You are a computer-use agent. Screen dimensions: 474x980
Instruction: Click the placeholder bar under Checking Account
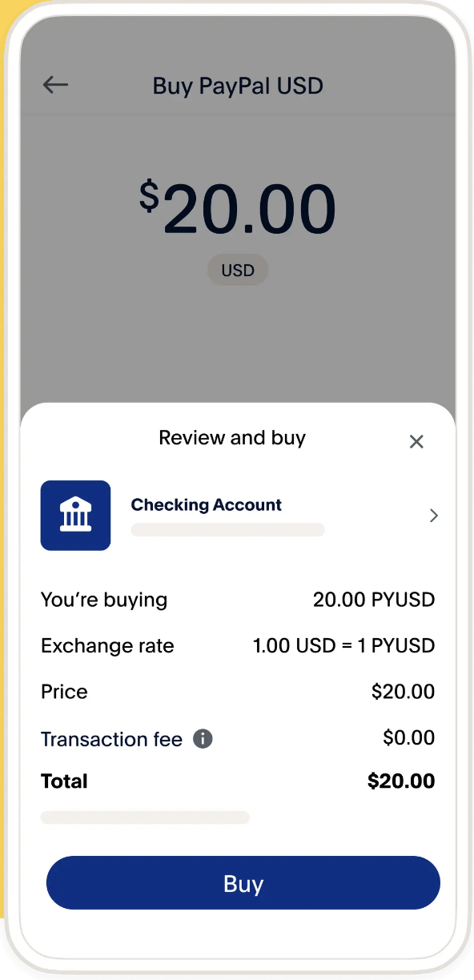click(x=228, y=529)
